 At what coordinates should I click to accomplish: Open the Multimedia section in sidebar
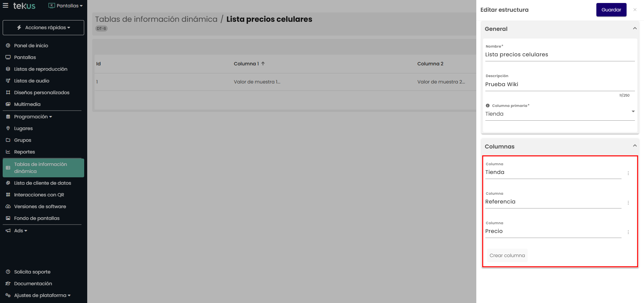click(27, 104)
